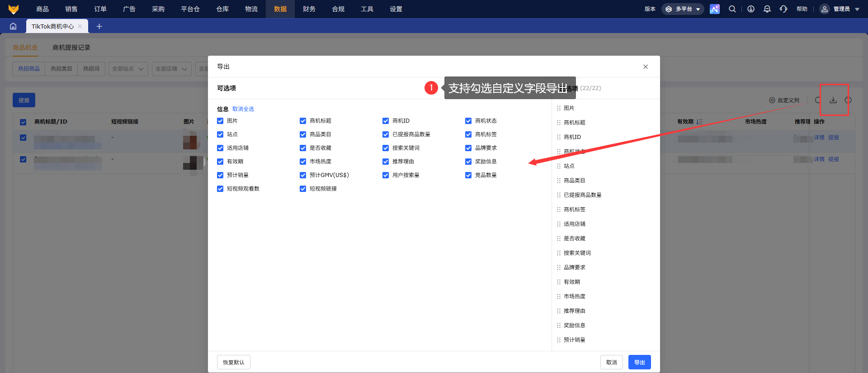Open the 全部店铺 dropdown

[x=172, y=69]
